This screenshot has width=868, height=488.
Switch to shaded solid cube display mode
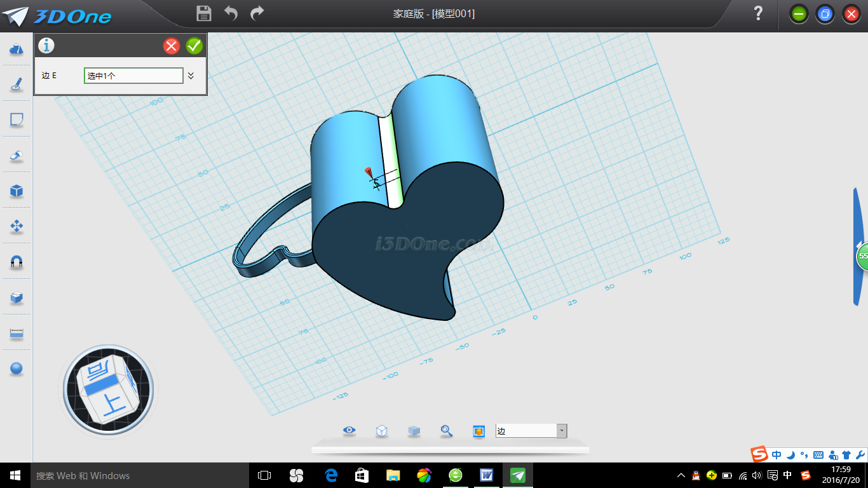(414, 431)
